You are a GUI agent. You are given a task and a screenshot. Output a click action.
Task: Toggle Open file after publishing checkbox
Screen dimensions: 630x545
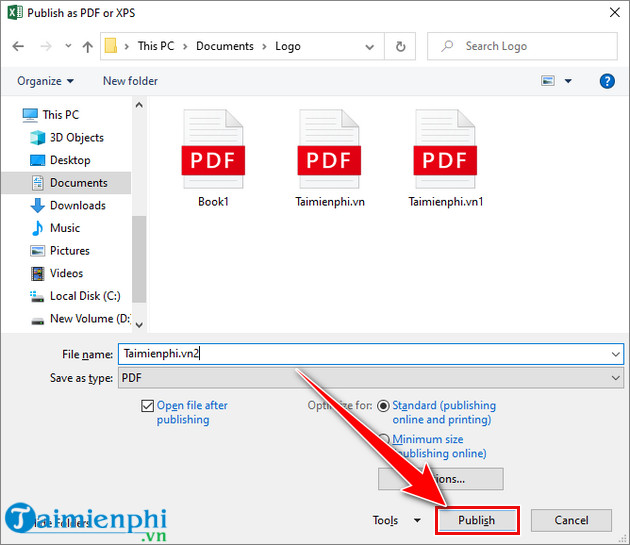147,406
